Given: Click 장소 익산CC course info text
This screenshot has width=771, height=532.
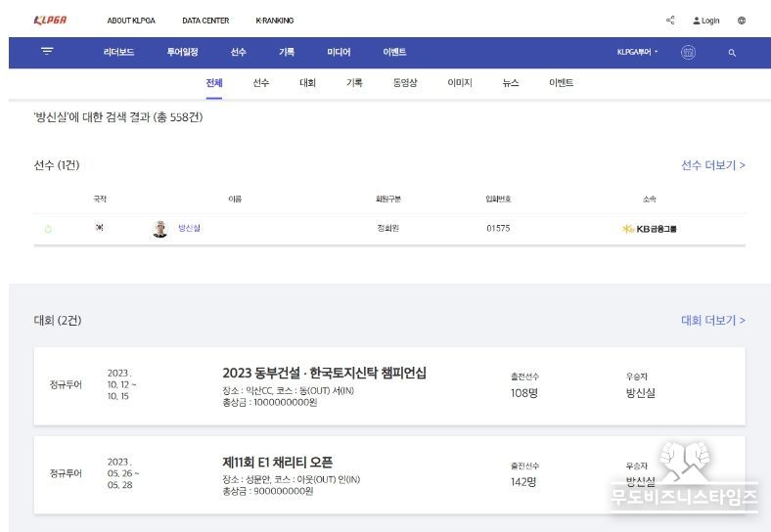Looking at the screenshot, I should tap(288, 391).
